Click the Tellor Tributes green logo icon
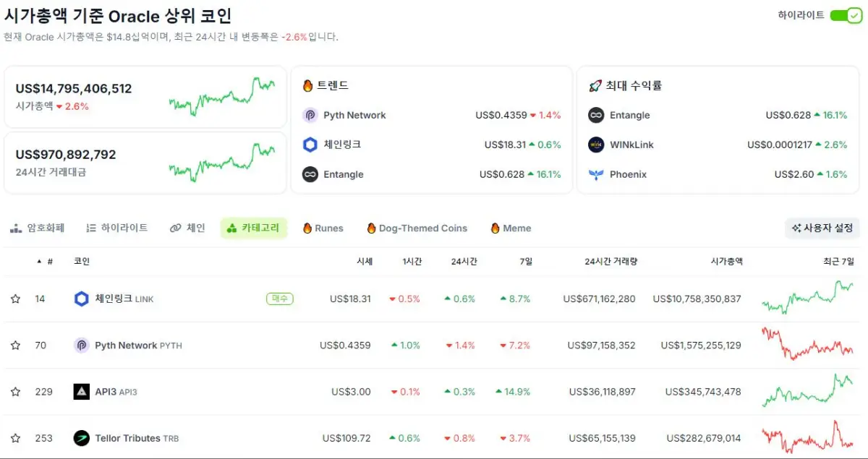 [82, 438]
